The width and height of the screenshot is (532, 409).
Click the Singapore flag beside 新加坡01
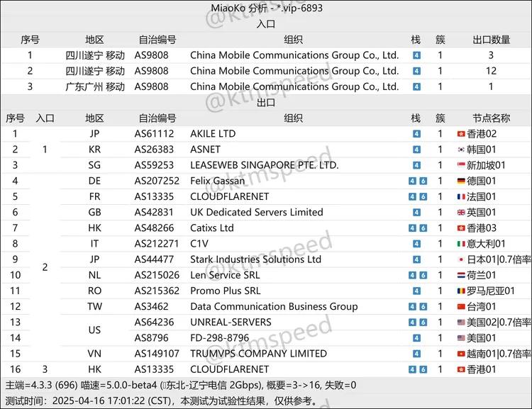click(x=461, y=165)
